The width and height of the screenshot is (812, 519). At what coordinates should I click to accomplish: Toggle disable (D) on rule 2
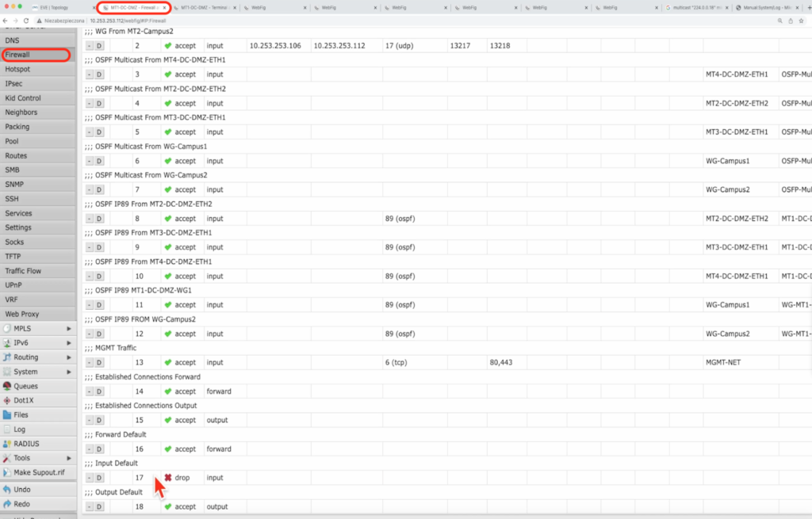click(x=99, y=46)
